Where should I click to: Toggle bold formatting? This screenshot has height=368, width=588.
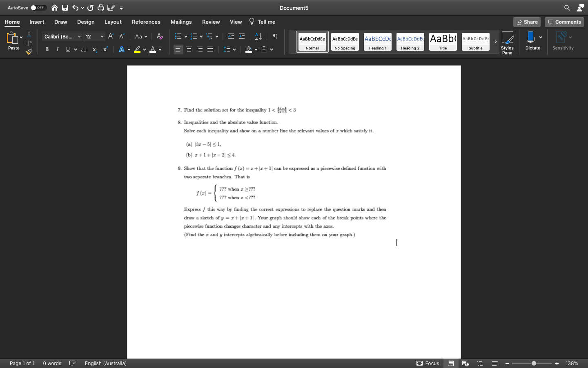pyautogui.click(x=47, y=49)
